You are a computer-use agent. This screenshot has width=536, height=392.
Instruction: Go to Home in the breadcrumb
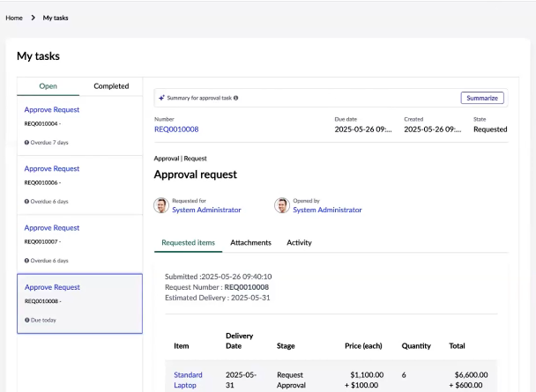point(14,18)
